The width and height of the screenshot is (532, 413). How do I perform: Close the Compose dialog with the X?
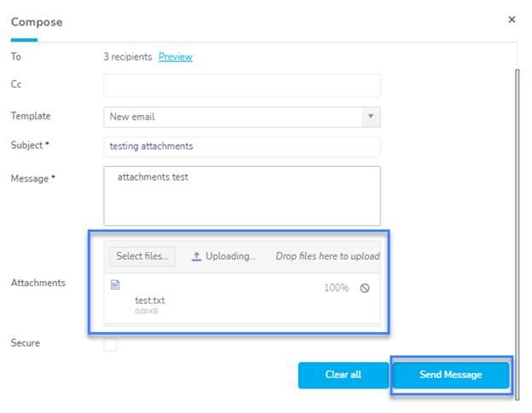pyautogui.click(x=512, y=20)
